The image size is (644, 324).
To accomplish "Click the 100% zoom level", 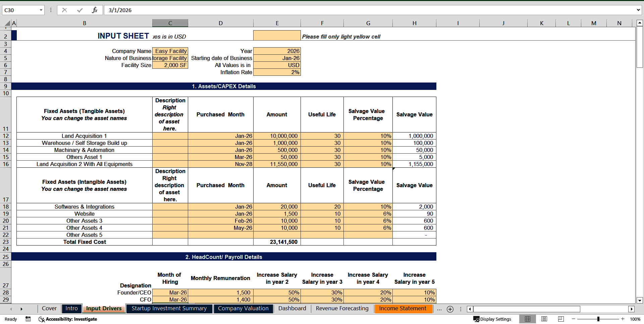I will [635, 319].
